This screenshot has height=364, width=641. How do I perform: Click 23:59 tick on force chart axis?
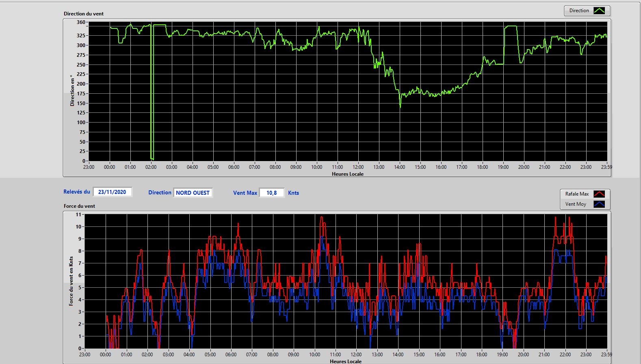pos(606,354)
